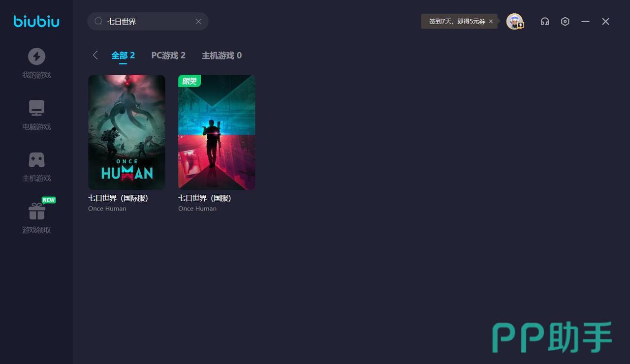Open Game Claim (游戏领取) gift icon
630x364 pixels.
pos(36,212)
